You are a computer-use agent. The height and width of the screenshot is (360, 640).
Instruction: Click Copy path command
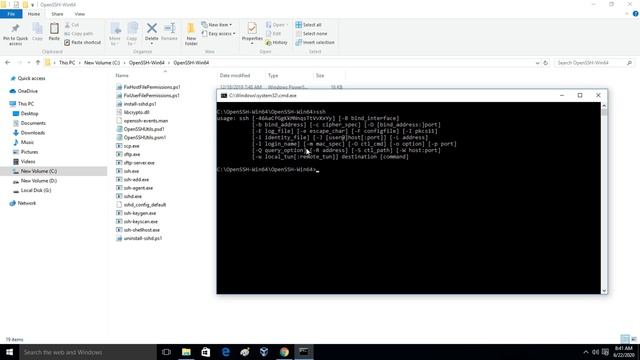[79, 33]
